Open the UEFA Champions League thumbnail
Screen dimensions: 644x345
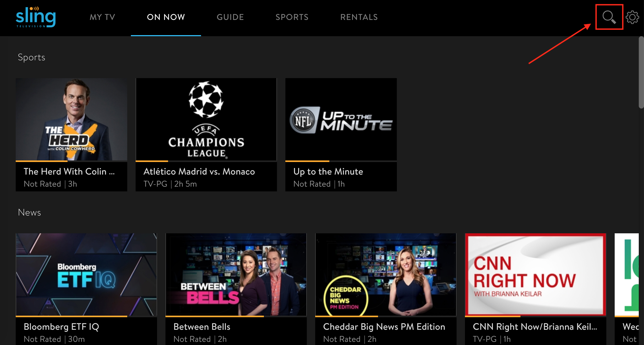(206, 119)
